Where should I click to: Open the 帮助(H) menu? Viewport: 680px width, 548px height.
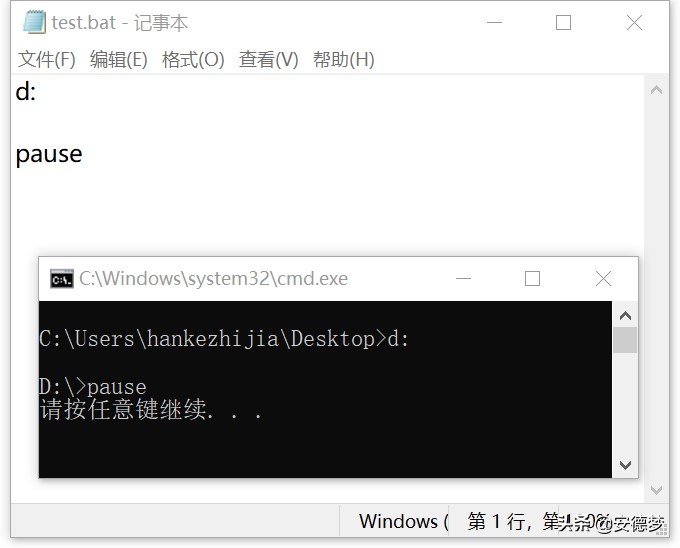click(x=343, y=59)
